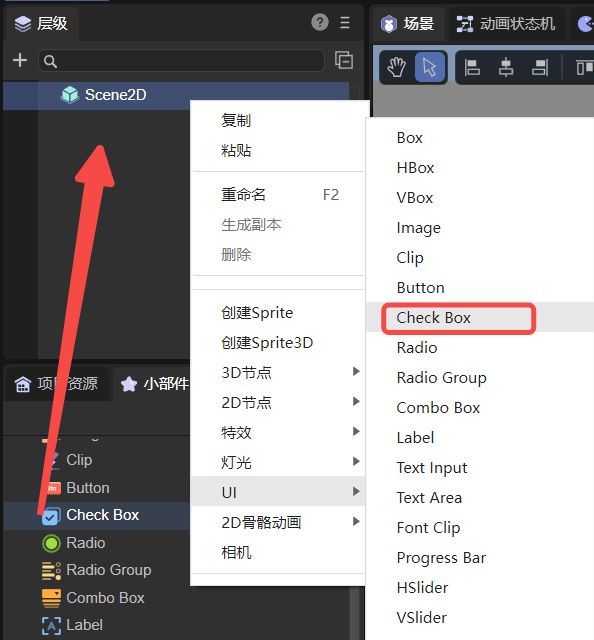
Task: Click the align right icon
Action: [540, 67]
